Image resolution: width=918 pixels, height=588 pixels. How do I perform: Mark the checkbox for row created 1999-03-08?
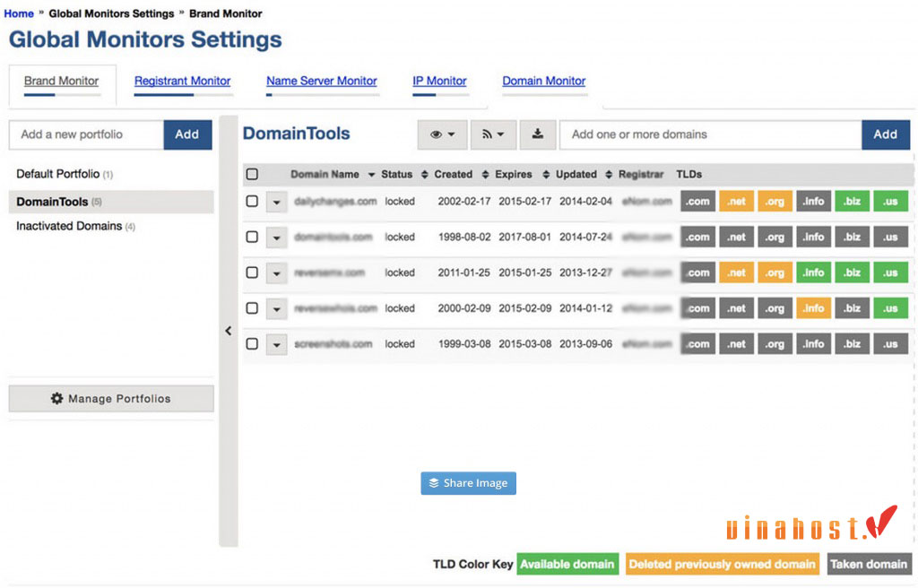tap(252, 344)
